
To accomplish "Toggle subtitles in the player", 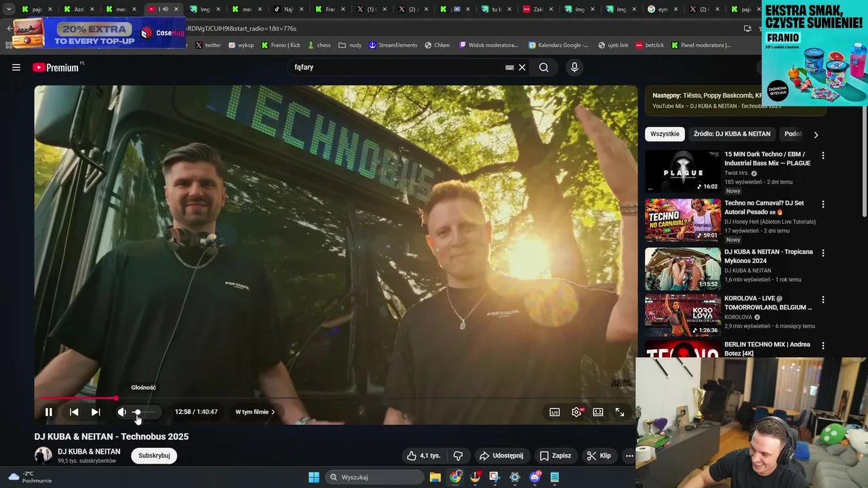I will 555,412.
